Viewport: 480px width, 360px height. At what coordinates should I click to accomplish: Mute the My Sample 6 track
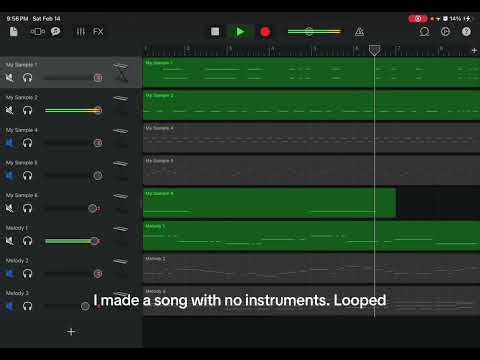[x=10, y=208]
